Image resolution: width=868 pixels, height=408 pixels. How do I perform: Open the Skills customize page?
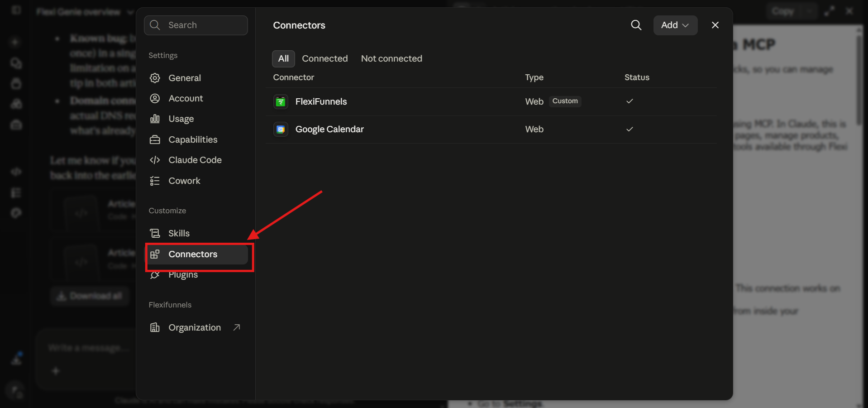[x=196, y=233]
